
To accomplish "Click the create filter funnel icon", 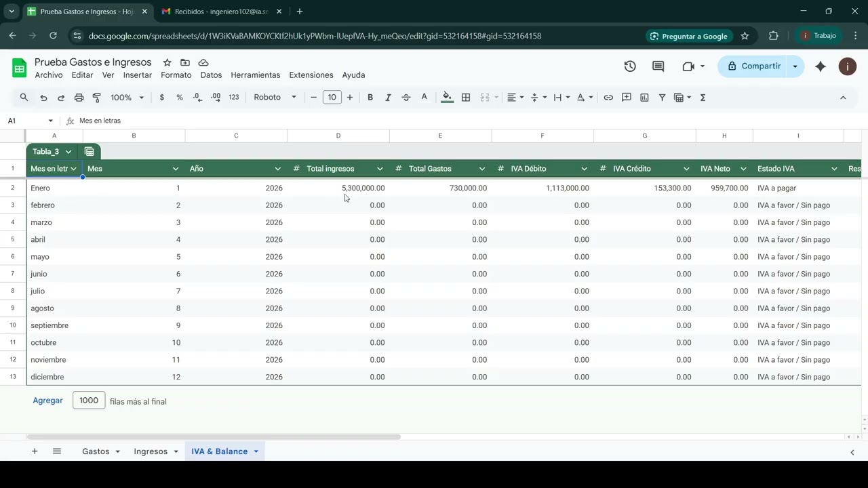I will tap(663, 98).
